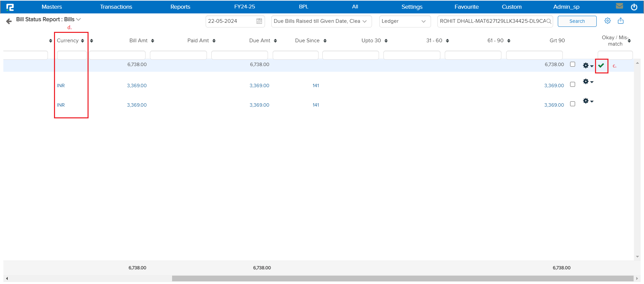Click the green checkmark okay icon
Screen dimensions: 644x284
pyautogui.click(x=601, y=65)
